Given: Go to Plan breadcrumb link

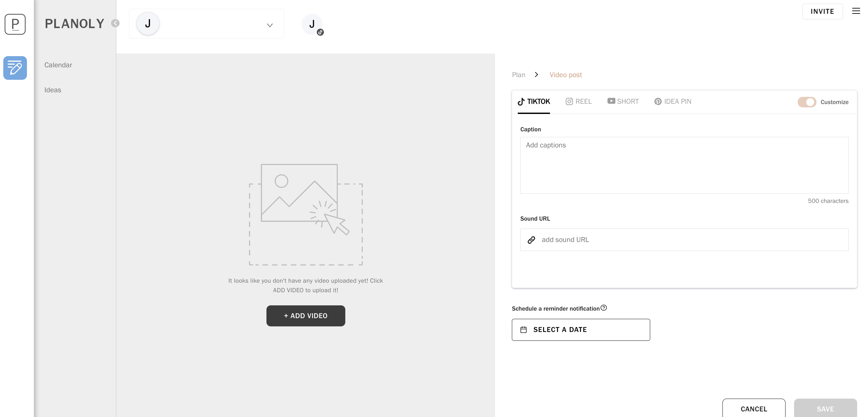Looking at the screenshot, I should [x=518, y=75].
